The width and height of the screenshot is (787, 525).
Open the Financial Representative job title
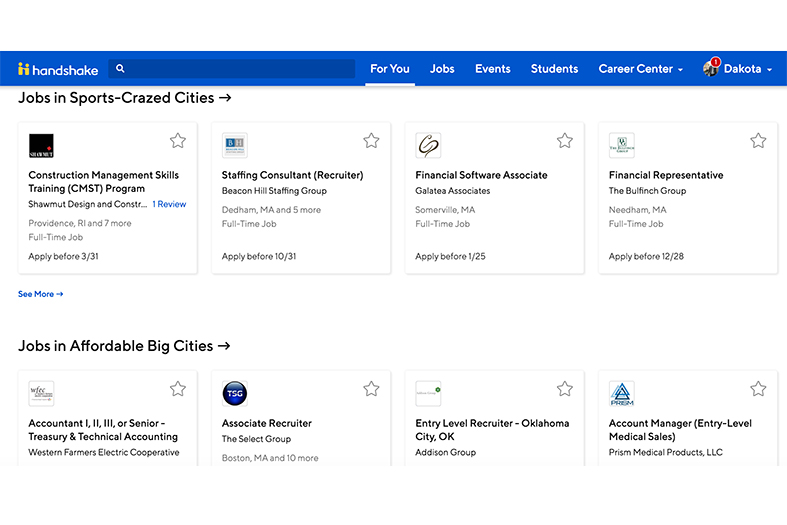click(665, 175)
